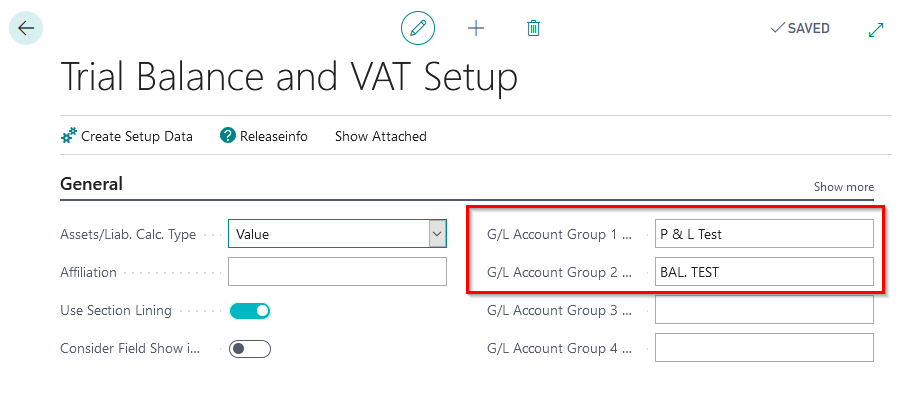Click the Saved checkmark status
Image resolution: width=902 pixels, height=402 pixels.
800,28
